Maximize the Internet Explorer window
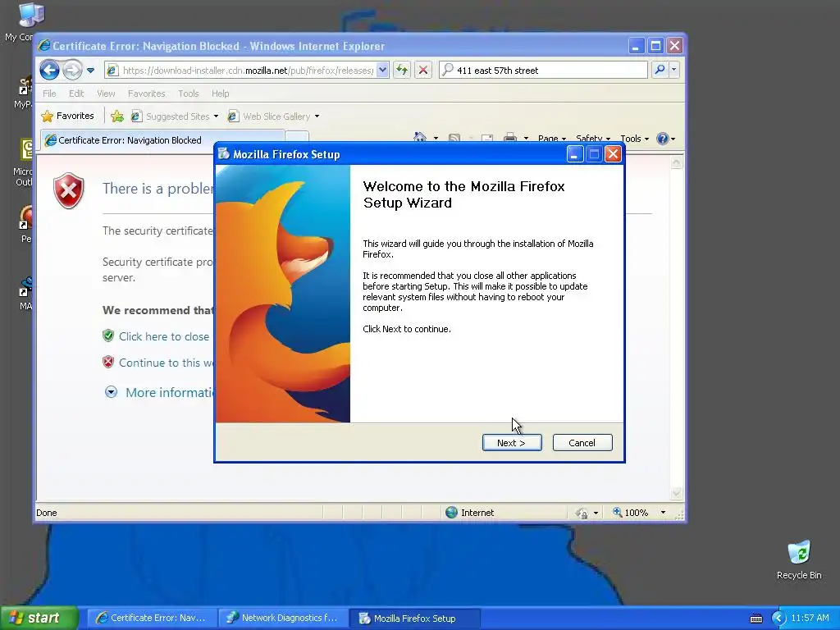This screenshot has height=630, width=840. pos(655,46)
